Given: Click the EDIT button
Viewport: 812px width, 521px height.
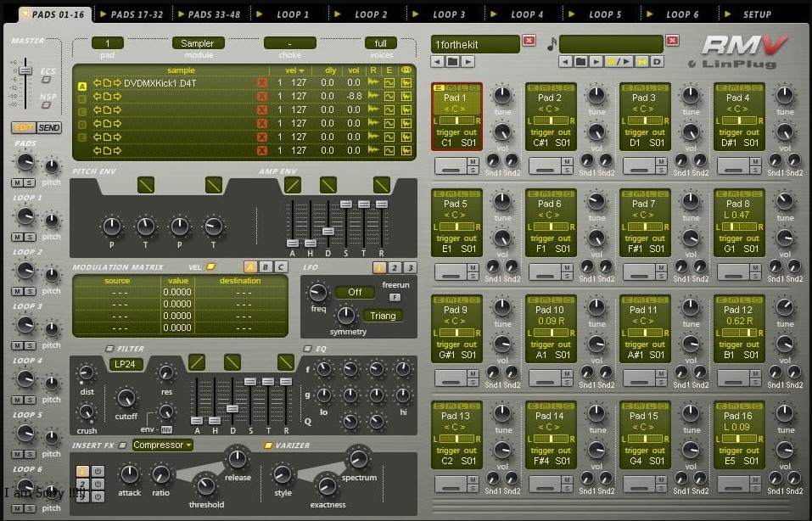Looking at the screenshot, I should tap(23, 127).
